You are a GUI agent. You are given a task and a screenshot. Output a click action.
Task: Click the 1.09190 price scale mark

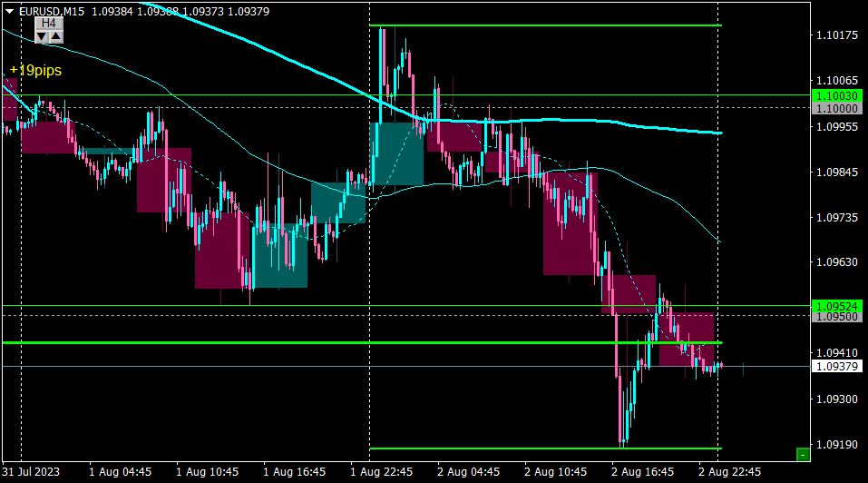tap(837, 445)
